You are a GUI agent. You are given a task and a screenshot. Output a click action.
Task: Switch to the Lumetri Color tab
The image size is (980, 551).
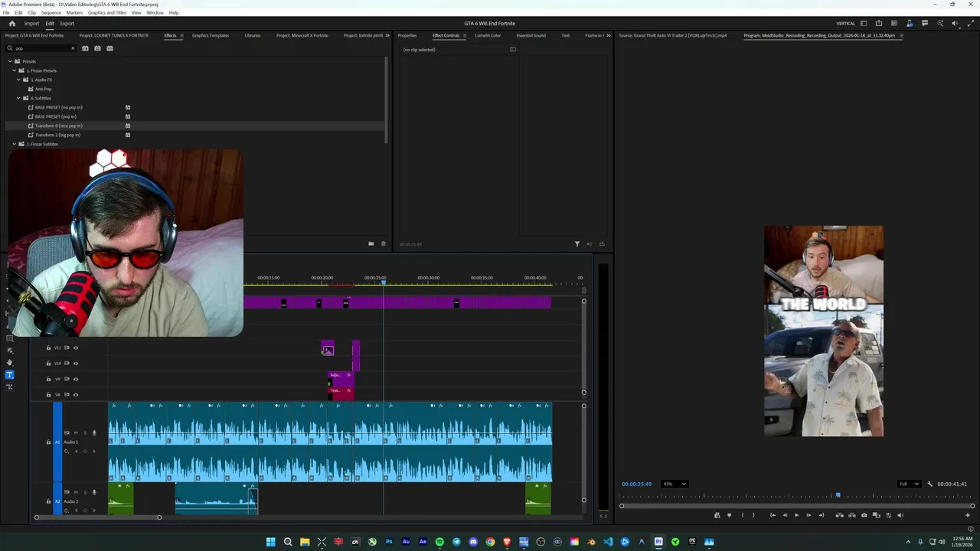tap(488, 35)
